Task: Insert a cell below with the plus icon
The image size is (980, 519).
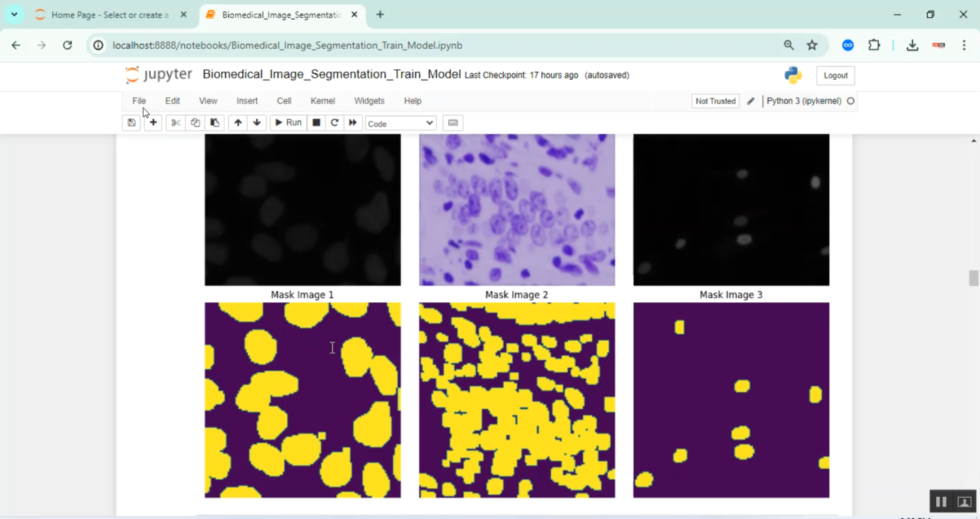Action: [153, 123]
